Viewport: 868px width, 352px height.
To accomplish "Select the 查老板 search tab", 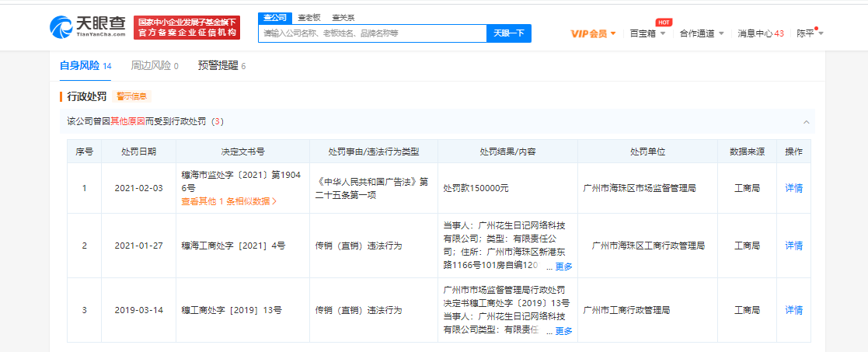I will [x=309, y=18].
